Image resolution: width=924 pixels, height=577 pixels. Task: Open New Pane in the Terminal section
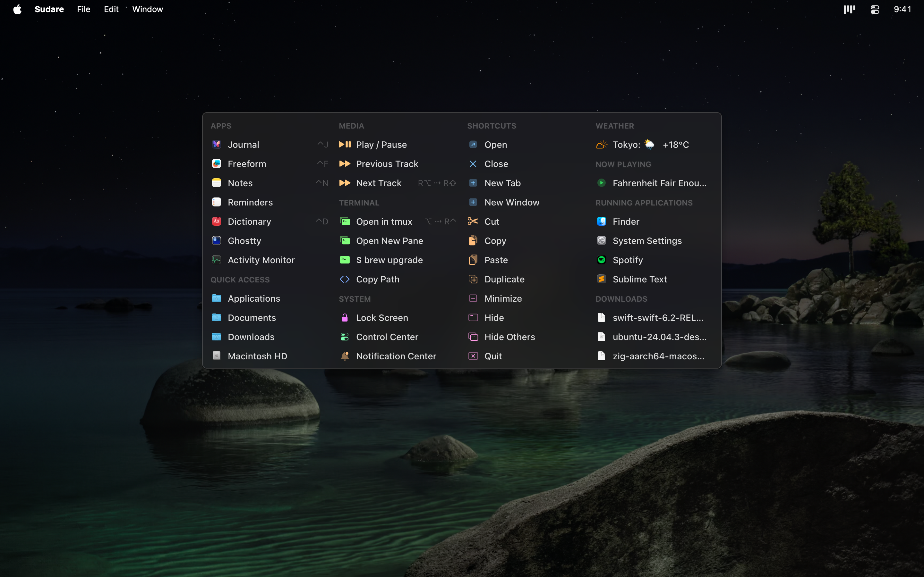(389, 240)
